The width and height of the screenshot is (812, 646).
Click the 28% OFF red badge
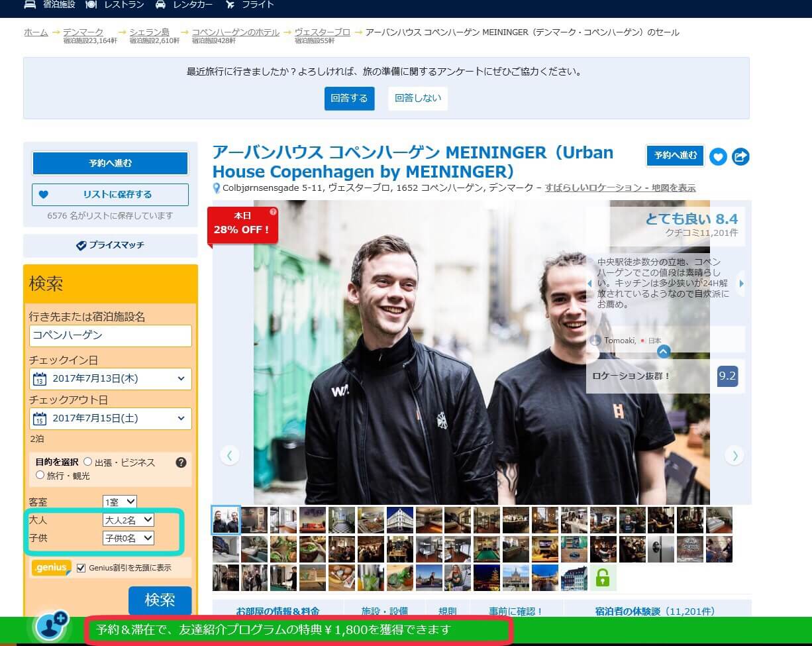[x=242, y=225]
